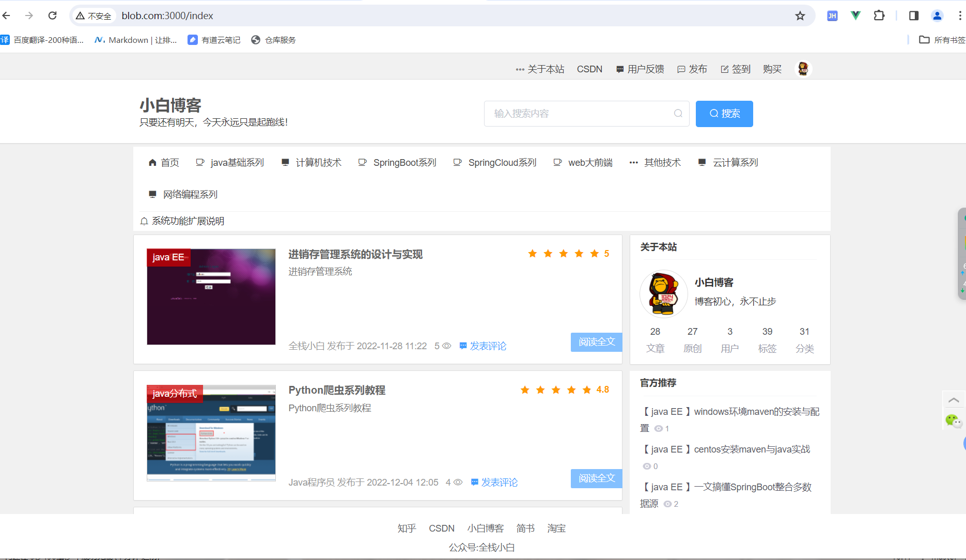966x560 pixels.
Task: Open the Markdown bookmark
Action: pyautogui.click(x=136, y=40)
